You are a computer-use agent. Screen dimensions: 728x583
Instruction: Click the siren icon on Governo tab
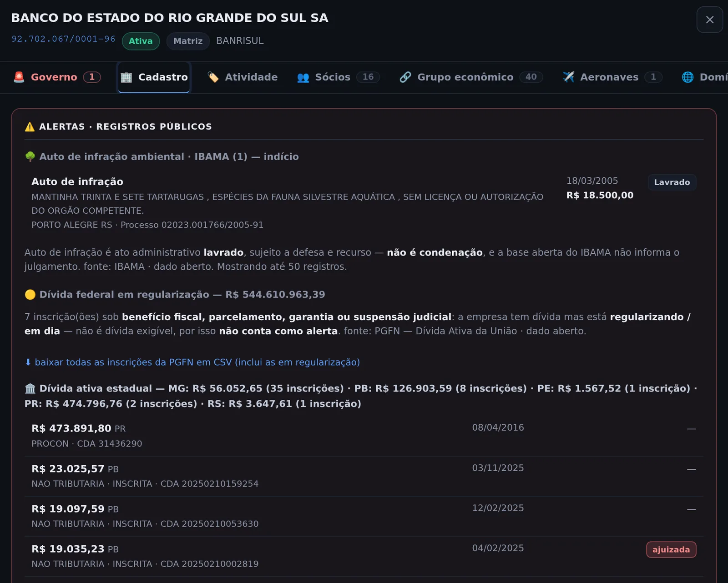(x=19, y=77)
